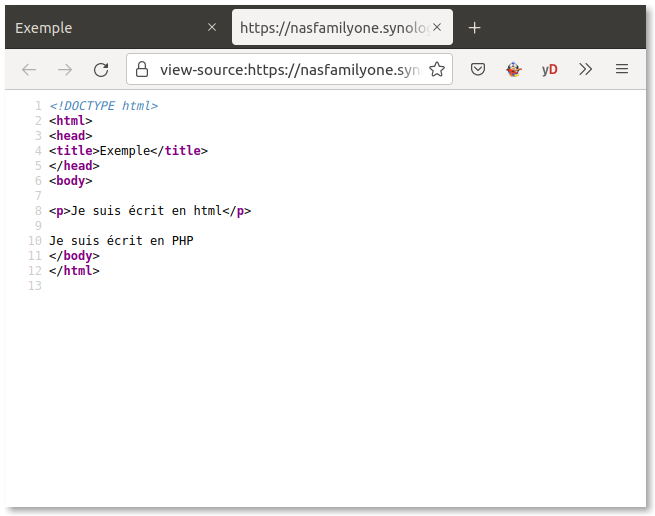Show more tools overflow chevron
Screen dimensions: 655x516
click(585, 69)
